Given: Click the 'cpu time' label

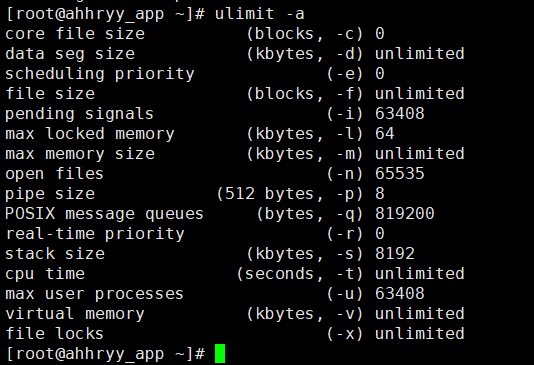Looking at the screenshot, I should tap(45, 274).
